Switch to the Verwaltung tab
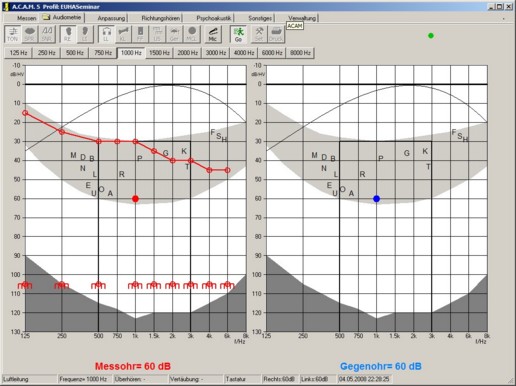 [302, 18]
